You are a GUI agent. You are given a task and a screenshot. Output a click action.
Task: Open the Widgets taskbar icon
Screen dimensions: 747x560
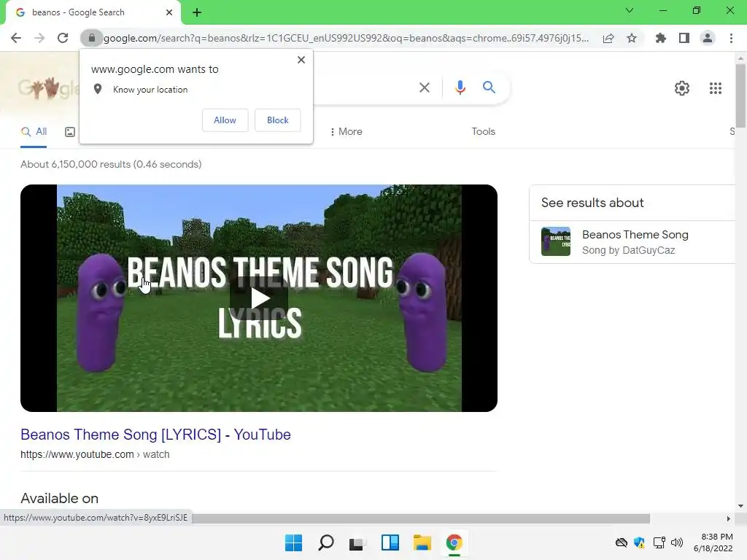click(x=390, y=542)
